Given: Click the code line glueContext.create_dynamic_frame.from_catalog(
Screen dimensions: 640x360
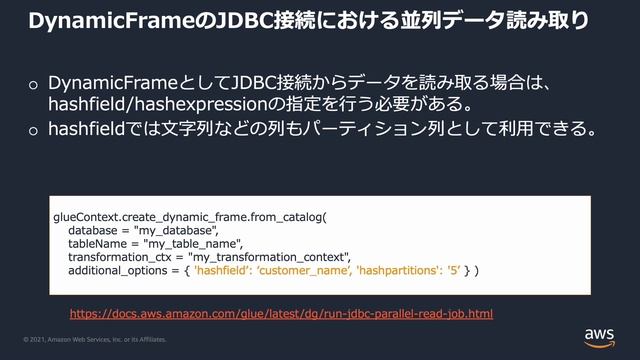Looking at the screenshot, I should (190, 217).
